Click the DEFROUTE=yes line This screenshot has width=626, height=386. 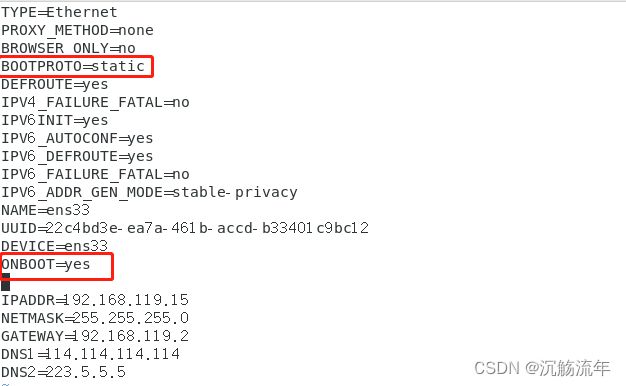(x=55, y=84)
